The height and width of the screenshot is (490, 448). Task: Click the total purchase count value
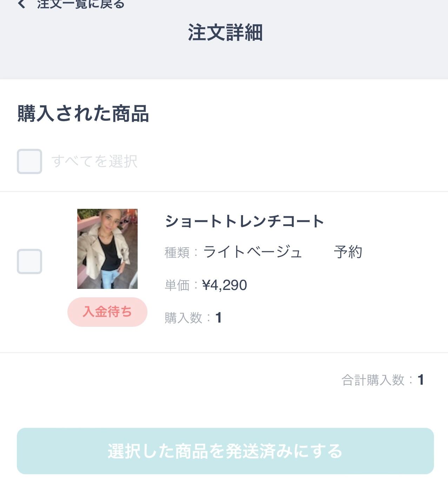[421, 380]
